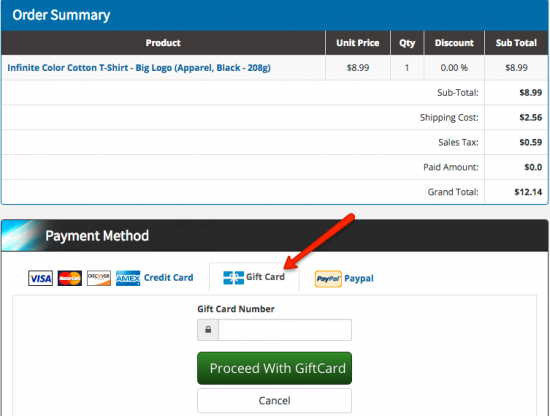Click the Visa card icon
This screenshot has width=550, height=416.
pos(40,278)
